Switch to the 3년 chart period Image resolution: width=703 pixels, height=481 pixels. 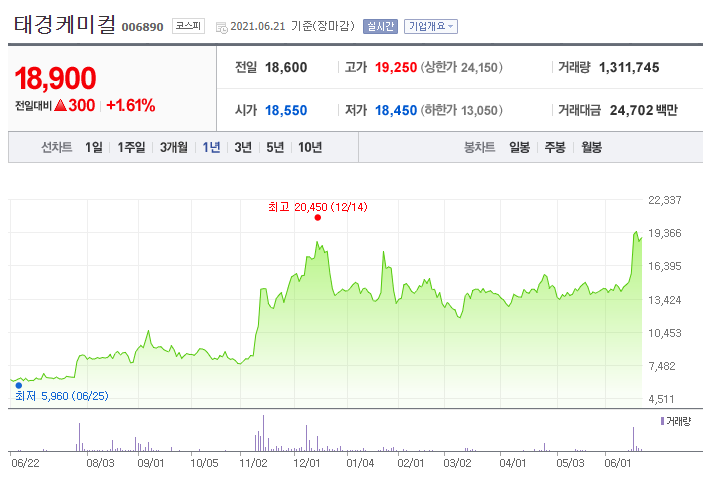[x=243, y=147]
